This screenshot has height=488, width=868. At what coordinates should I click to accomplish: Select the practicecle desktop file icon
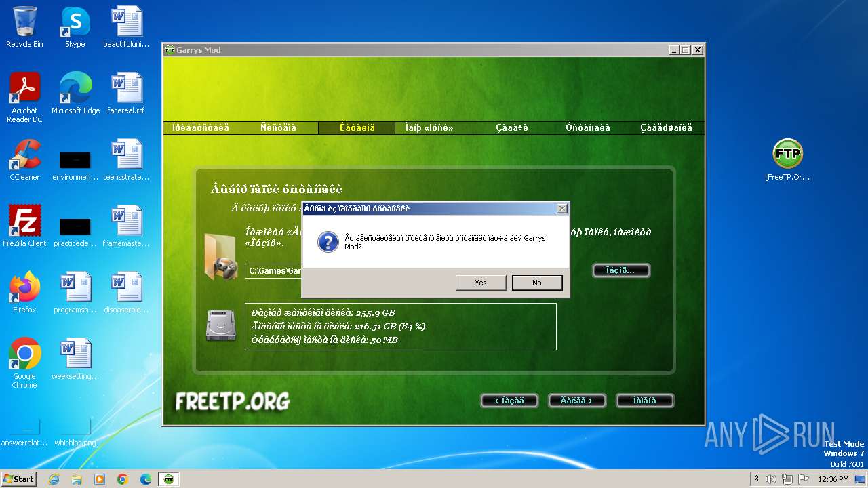pyautogui.click(x=75, y=231)
